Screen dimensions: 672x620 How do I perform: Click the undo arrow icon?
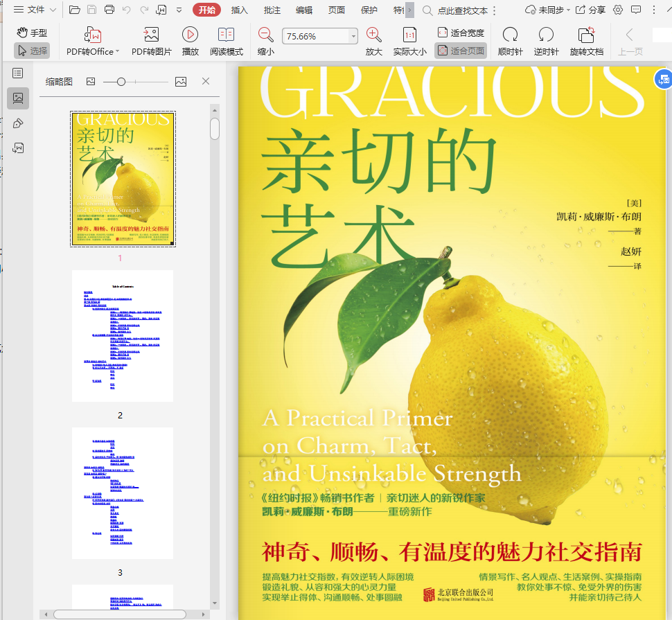click(x=126, y=10)
